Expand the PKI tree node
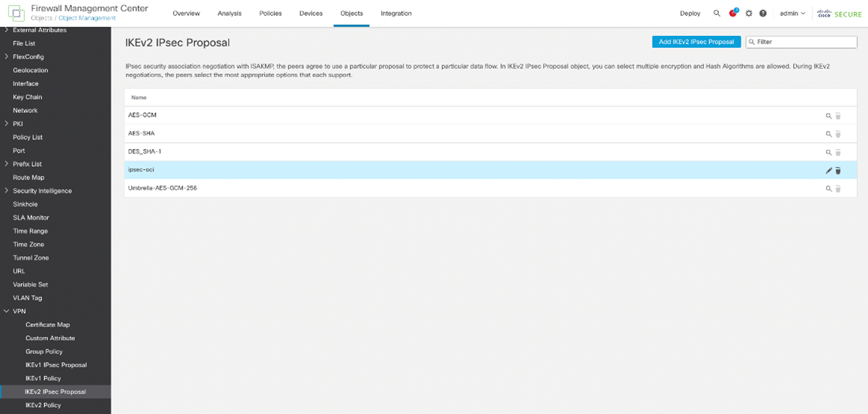 (7, 124)
